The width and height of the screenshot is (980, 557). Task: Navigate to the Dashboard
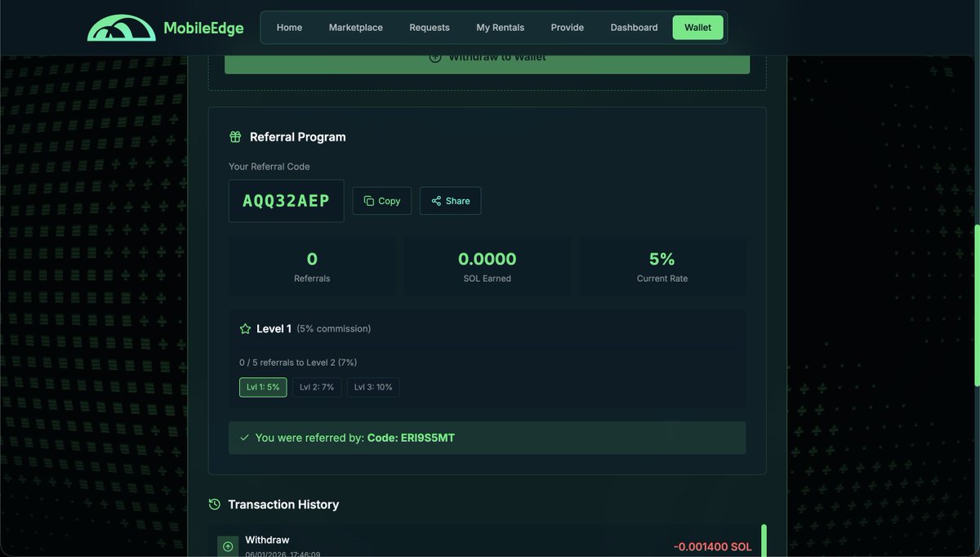point(634,28)
